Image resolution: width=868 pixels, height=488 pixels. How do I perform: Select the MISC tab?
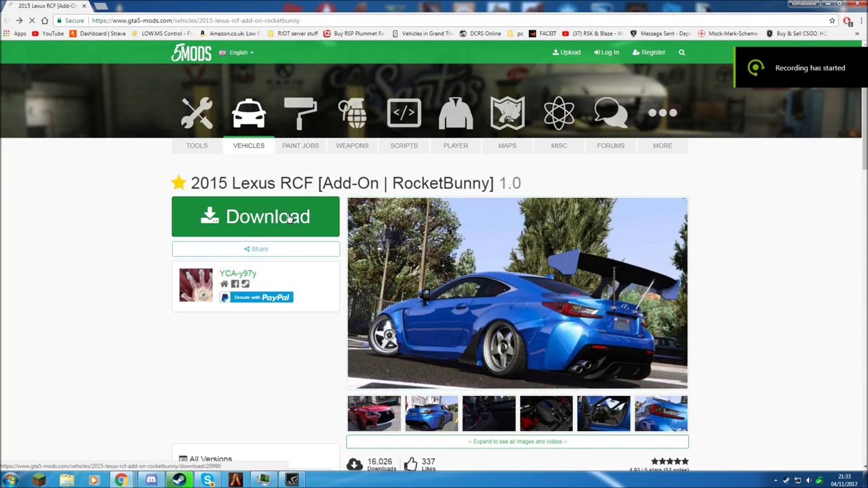(559, 145)
